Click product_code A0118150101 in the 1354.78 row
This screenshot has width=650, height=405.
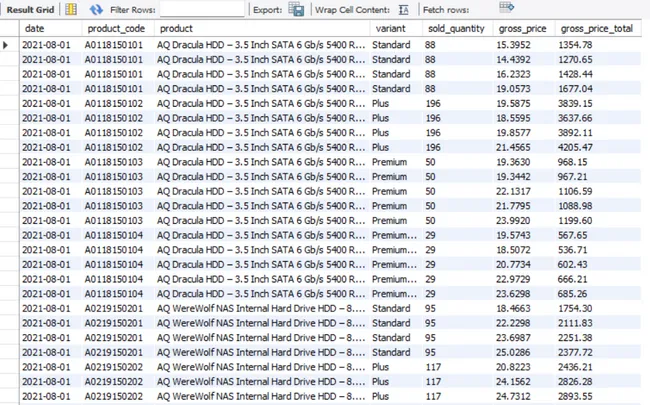click(114, 45)
